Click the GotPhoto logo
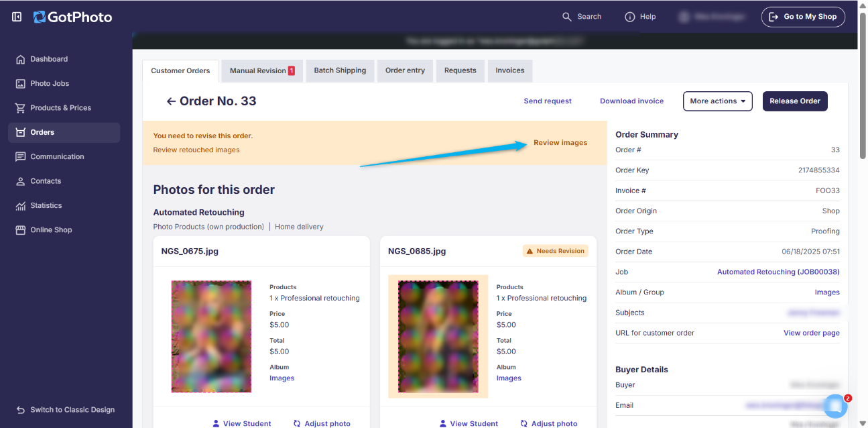Viewport: 868px width, 428px height. coord(72,17)
